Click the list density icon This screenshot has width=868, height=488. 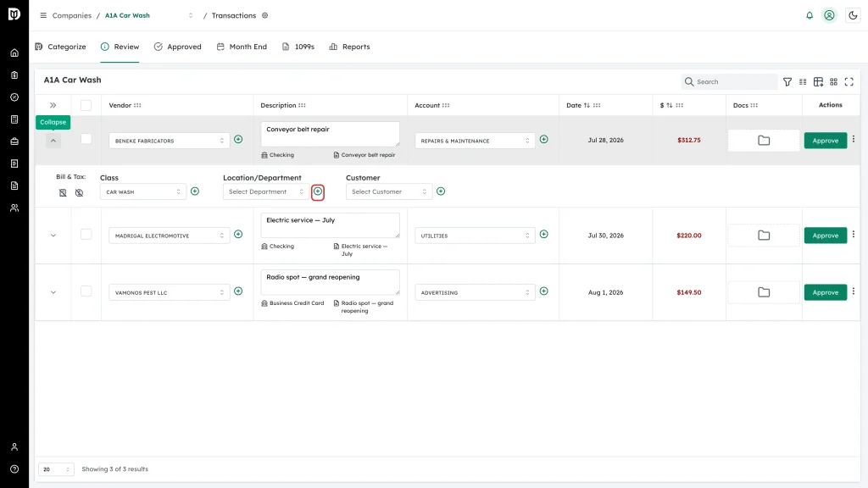pos(803,82)
